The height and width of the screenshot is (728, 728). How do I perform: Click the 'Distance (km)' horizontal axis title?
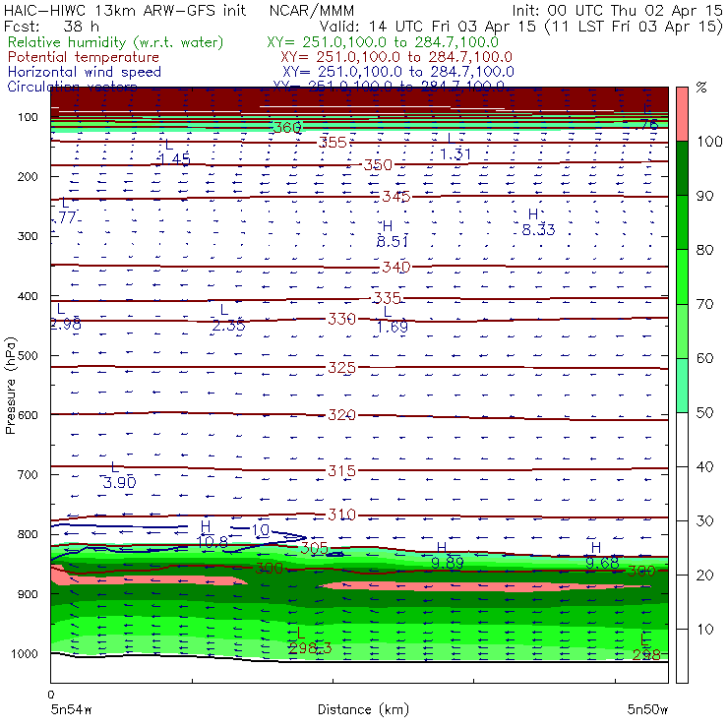pyautogui.click(x=364, y=709)
